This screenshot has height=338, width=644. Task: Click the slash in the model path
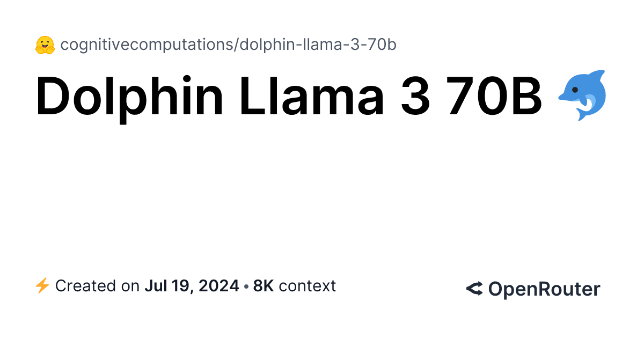(236, 45)
